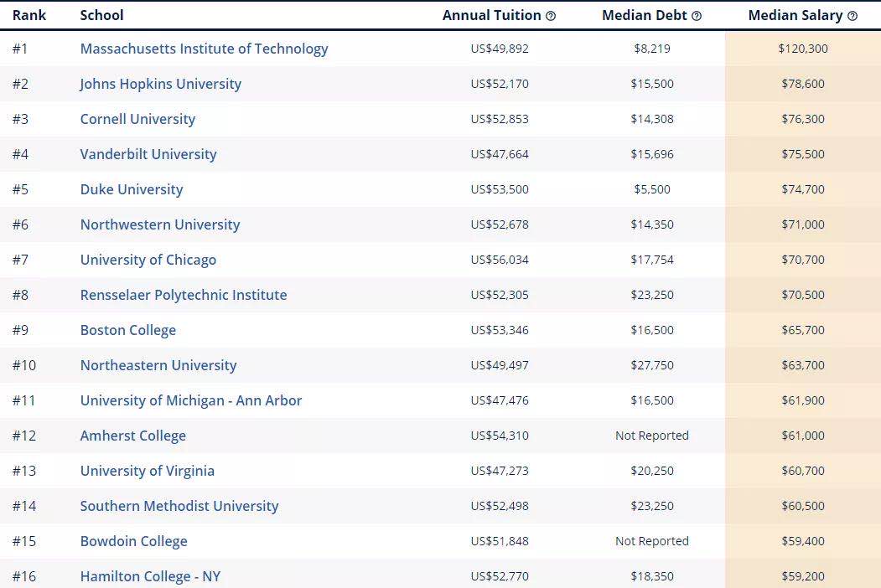
Task: Click the Median Salary question mark icon
Action: click(x=852, y=16)
